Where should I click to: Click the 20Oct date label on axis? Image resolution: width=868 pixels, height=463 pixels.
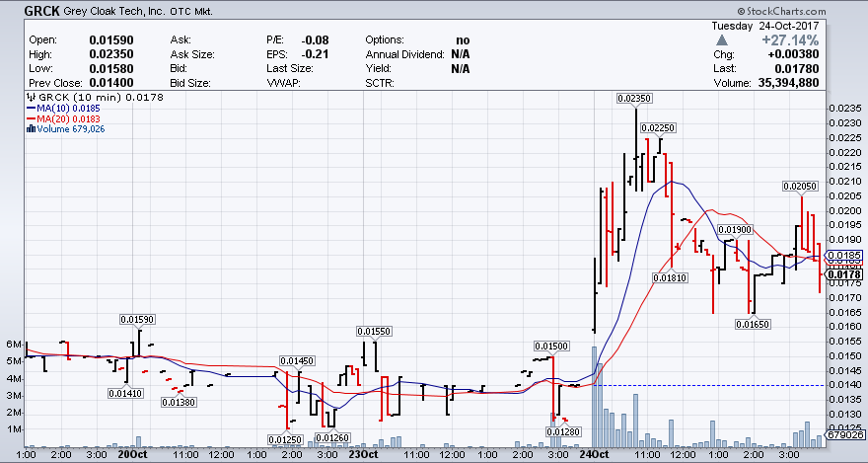[132, 454]
